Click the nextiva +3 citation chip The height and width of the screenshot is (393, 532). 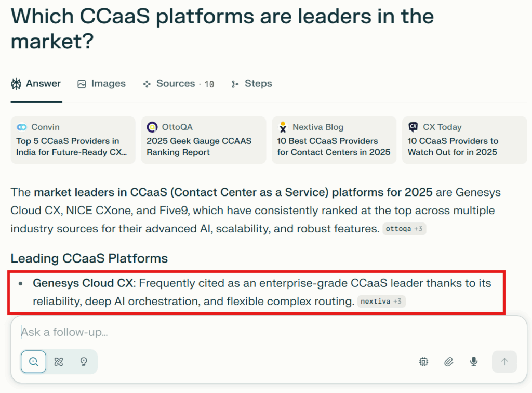click(381, 302)
